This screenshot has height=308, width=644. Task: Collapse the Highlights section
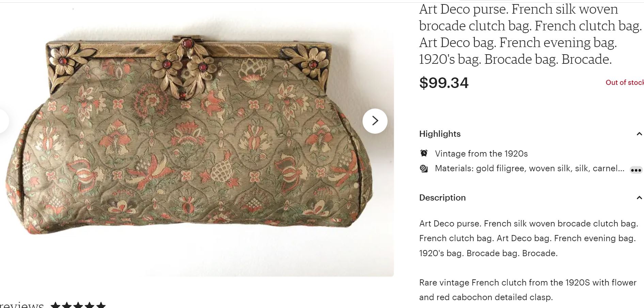[x=640, y=134]
